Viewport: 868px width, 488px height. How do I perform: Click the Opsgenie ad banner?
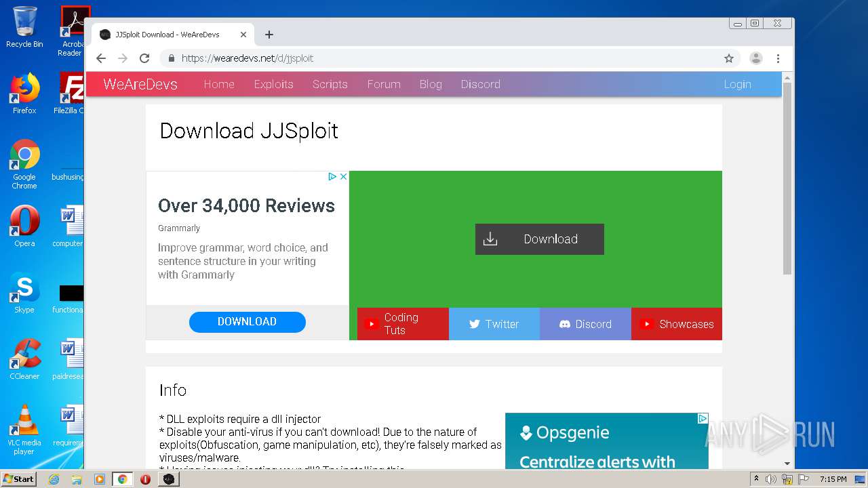(x=607, y=441)
